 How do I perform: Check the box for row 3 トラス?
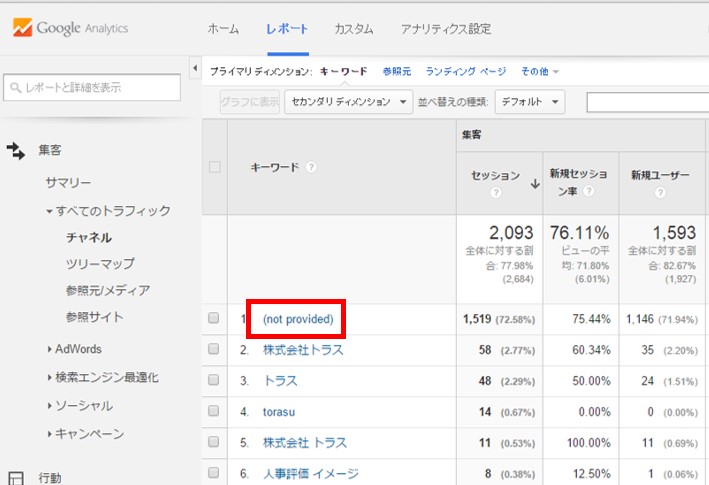point(213,380)
